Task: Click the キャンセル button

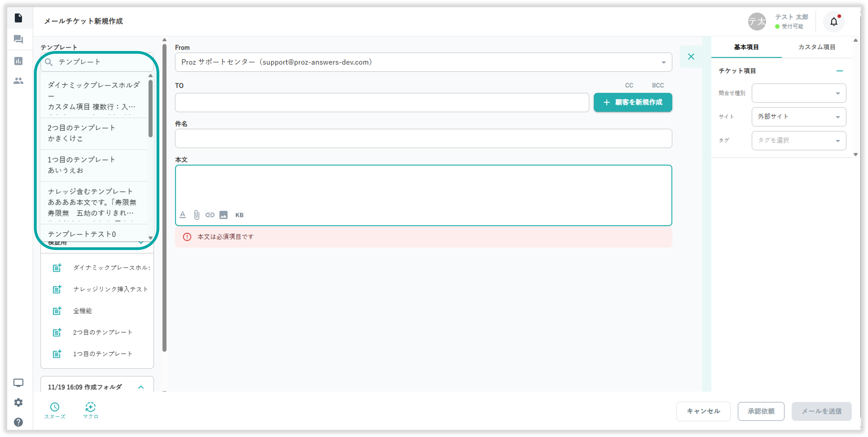Action: tap(703, 411)
